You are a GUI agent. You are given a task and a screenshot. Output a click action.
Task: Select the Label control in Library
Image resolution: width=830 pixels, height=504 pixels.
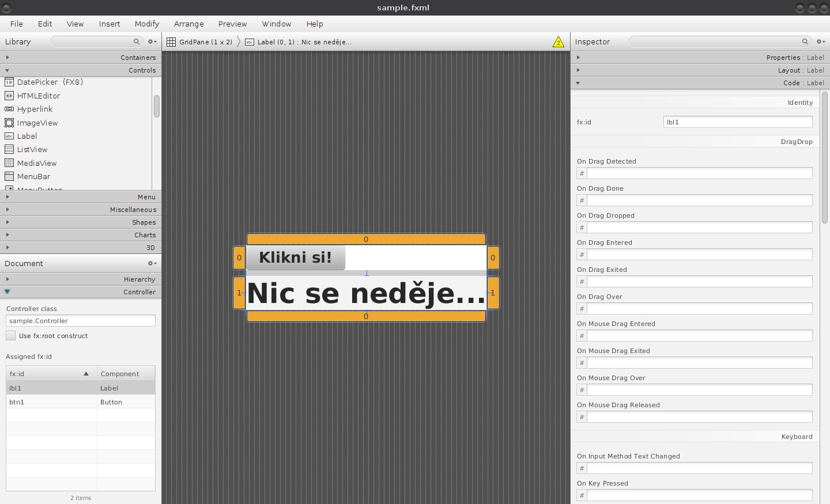26,136
